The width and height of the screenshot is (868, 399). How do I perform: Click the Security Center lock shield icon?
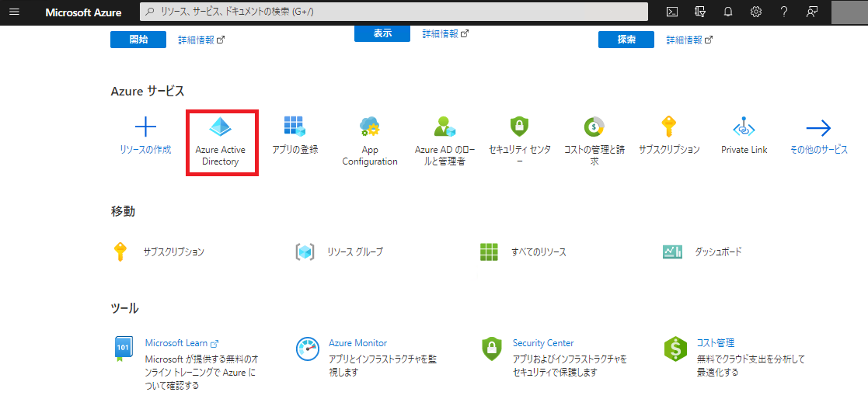492,349
